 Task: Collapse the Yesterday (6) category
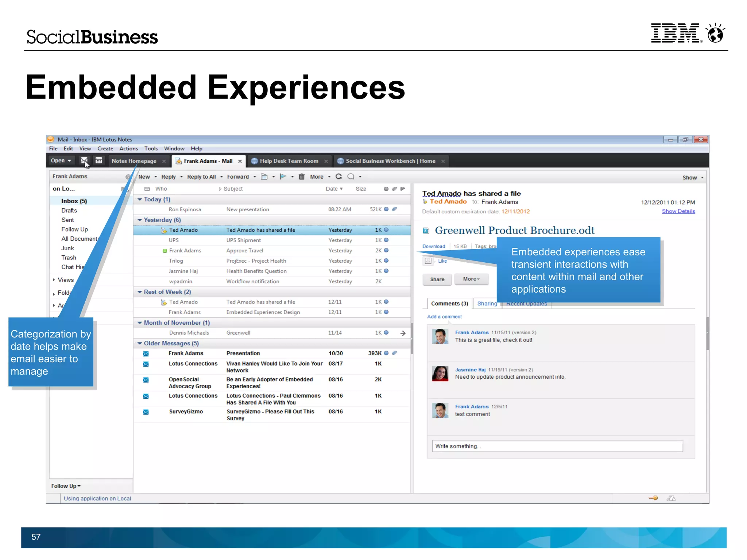[x=140, y=220]
